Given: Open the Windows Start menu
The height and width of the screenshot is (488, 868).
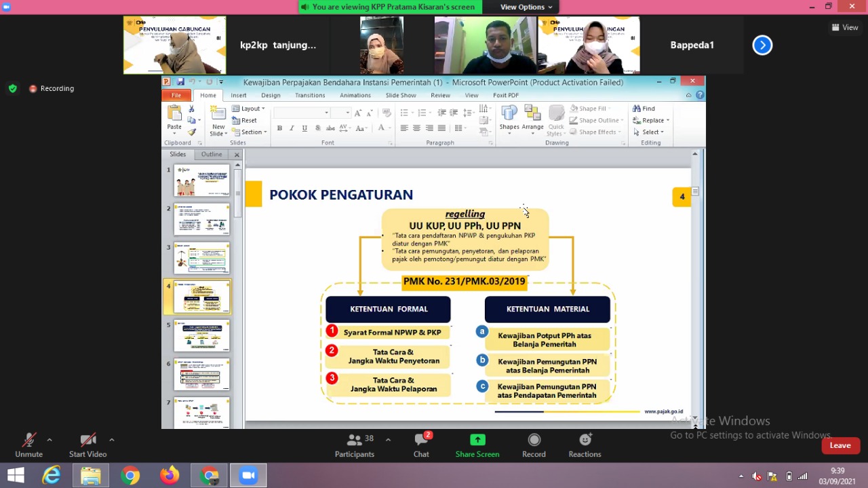Looking at the screenshot, I should point(16,476).
